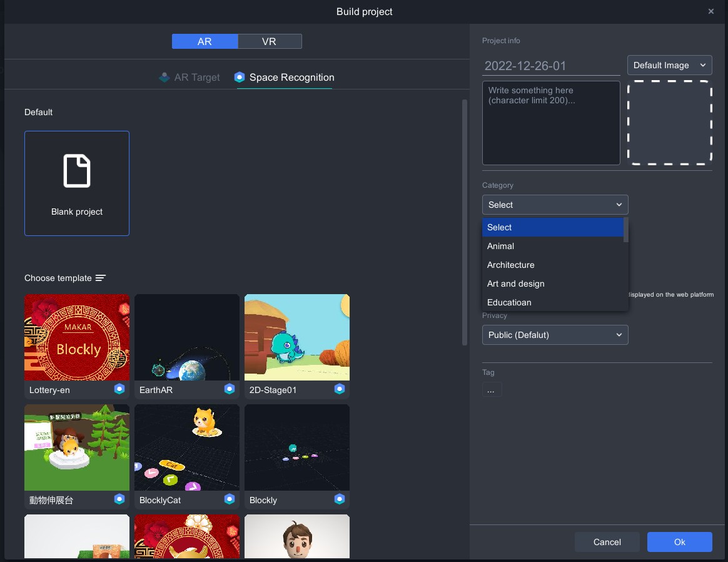The image size is (728, 562).
Task: Switch to the AR Target tab
Action: (x=190, y=78)
